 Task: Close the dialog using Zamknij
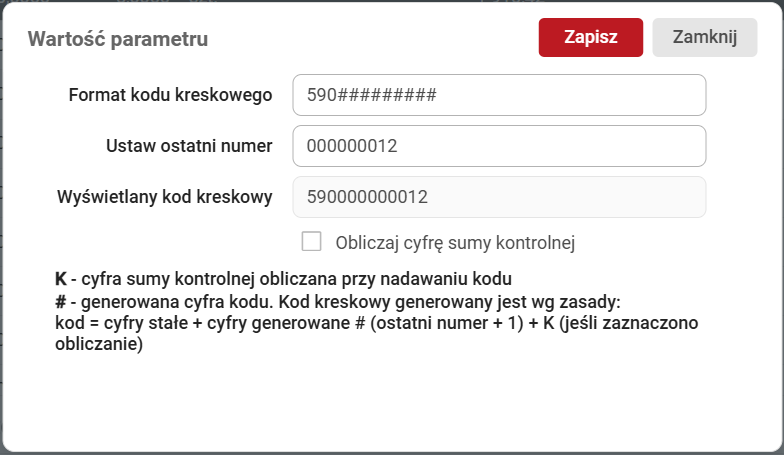[704, 38]
